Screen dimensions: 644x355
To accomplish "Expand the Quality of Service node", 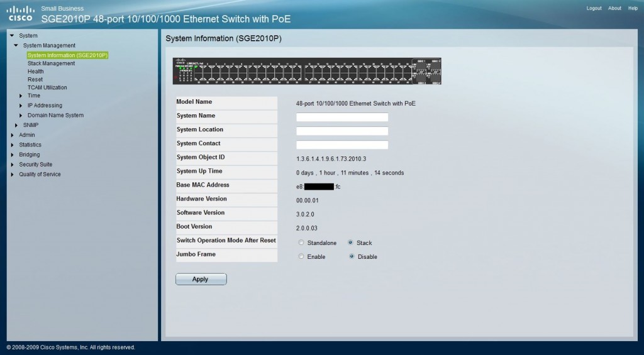I will (x=13, y=175).
